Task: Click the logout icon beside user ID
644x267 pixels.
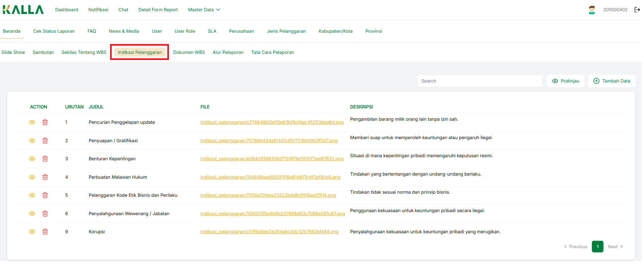Action: (x=637, y=10)
